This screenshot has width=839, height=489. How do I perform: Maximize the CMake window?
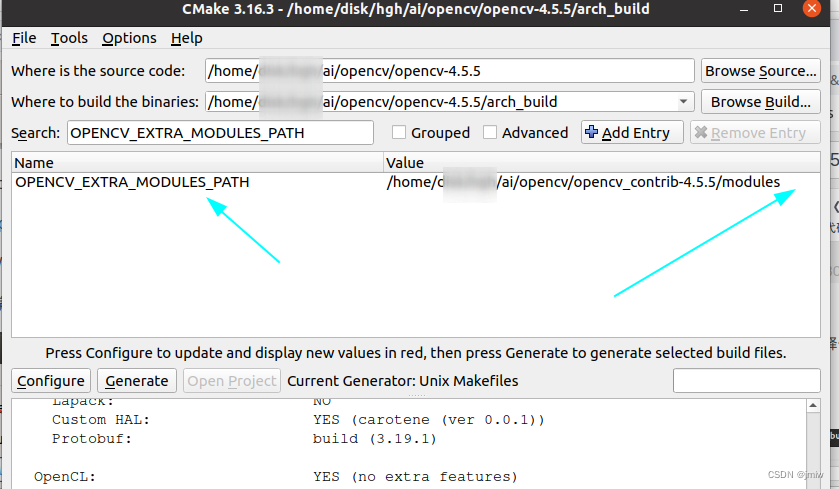click(778, 9)
